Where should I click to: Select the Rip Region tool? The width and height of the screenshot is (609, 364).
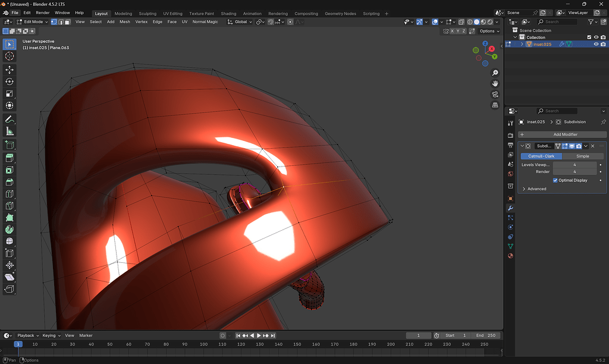[10, 289]
